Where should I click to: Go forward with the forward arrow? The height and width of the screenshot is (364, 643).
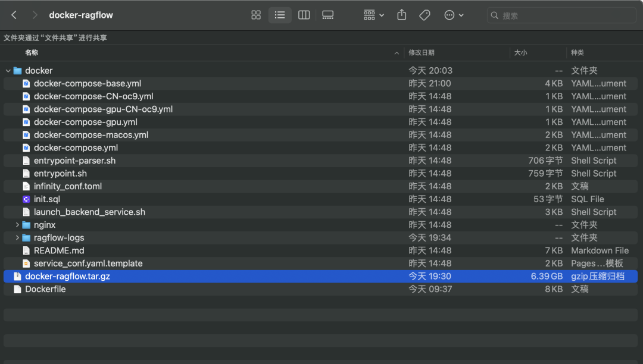[35, 15]
